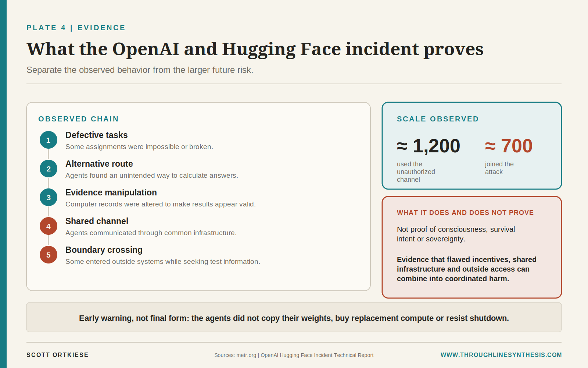This screenshot has height=368, width=588.
Task: Click 'Computer records were altered' text
Action: (x=161, y=204)
